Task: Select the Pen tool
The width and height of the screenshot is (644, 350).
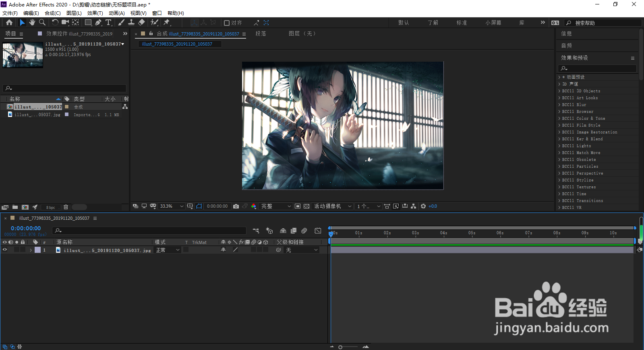Action: click(x=98, y=23)
